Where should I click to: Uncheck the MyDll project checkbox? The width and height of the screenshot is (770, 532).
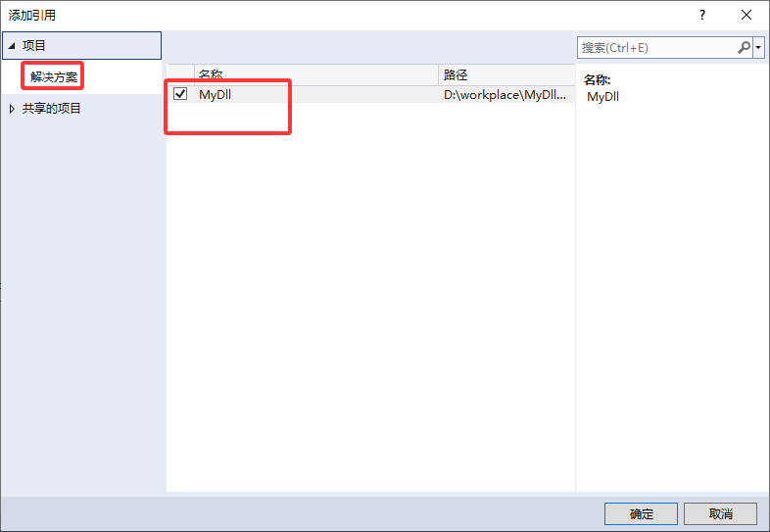click(x=180, y=93)
